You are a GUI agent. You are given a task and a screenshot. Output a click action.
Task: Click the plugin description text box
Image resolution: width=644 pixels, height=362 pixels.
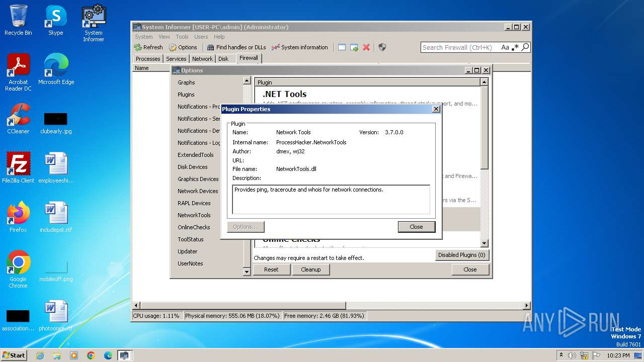coord(331,200)
